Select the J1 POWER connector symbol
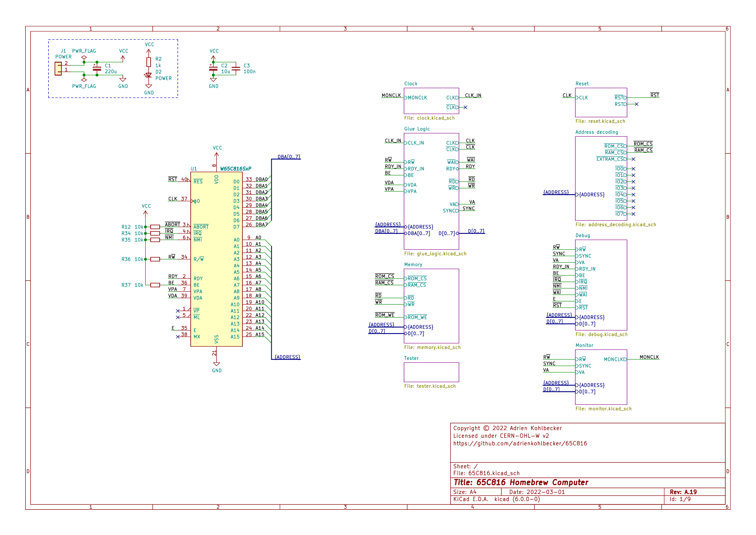756x535 pixels. [x=58, y=68]
